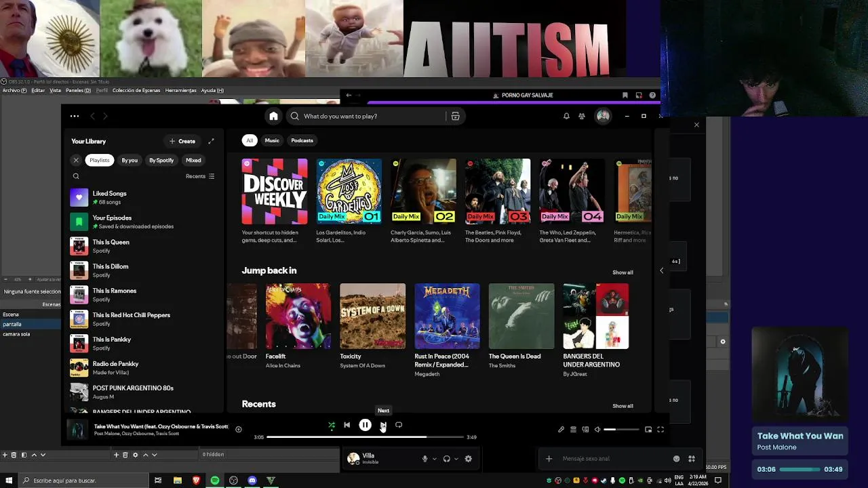
Task: Toggle repeat in Spotify player
Action: pos(399,425)
